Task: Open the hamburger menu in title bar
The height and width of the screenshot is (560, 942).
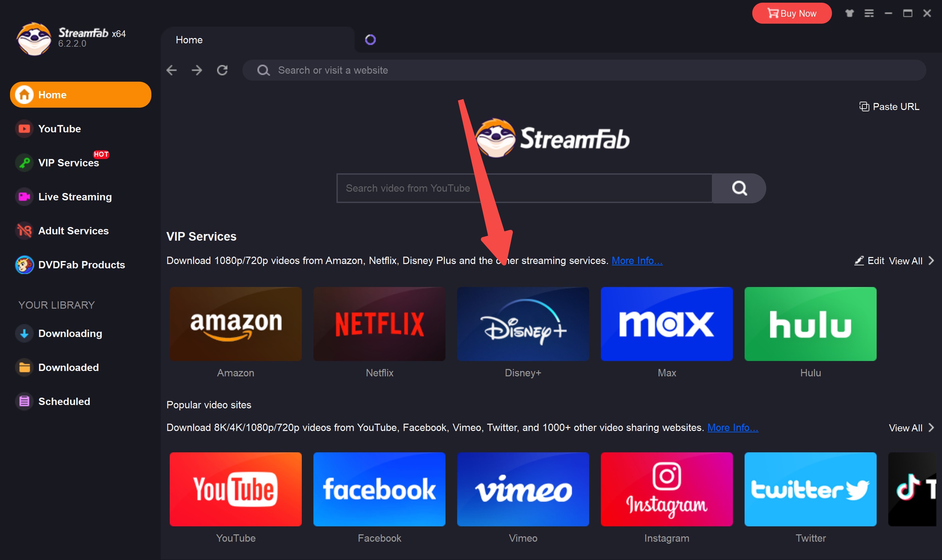Action: (869, 13)
